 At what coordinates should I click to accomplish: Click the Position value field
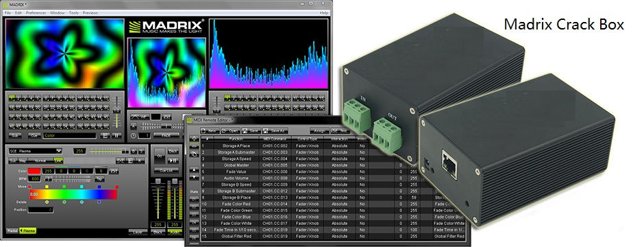pos(40,210)
